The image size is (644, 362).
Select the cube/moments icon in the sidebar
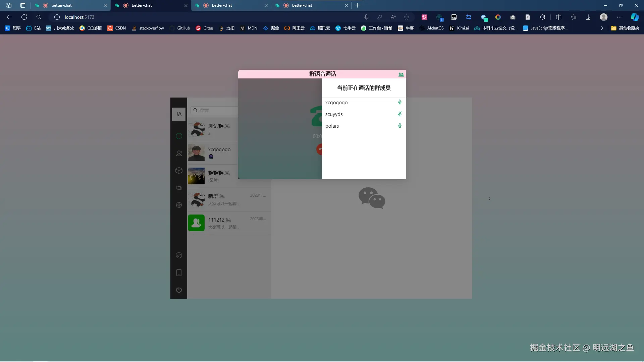pos(179,170)
